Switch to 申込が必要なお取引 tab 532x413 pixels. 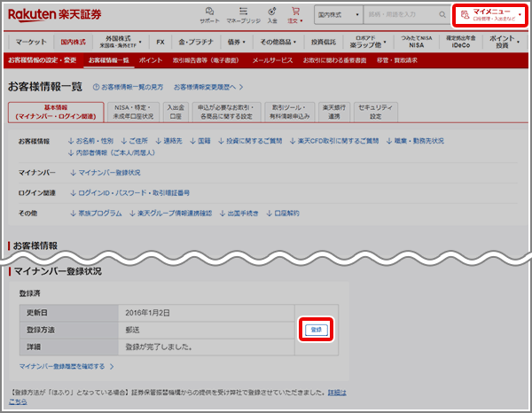point(227,112)
